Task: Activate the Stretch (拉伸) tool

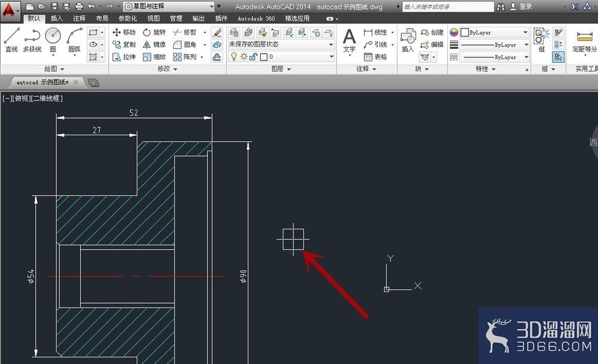Action: (x=124, y=57)
